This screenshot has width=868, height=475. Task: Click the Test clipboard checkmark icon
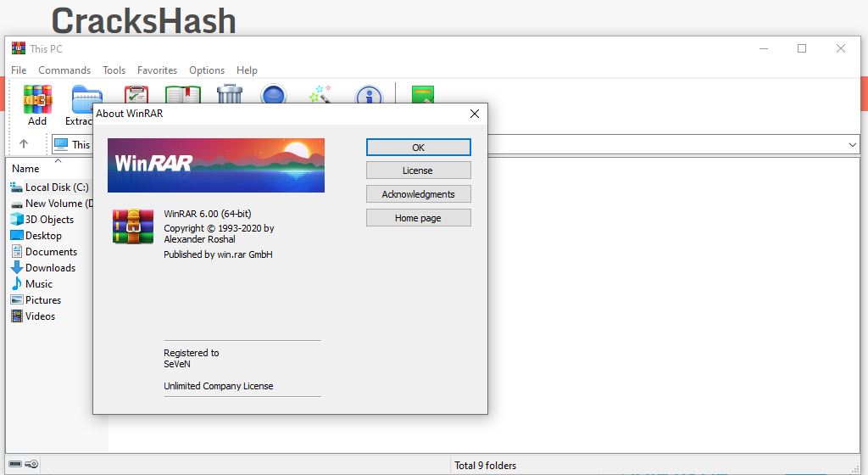(136, 94)
